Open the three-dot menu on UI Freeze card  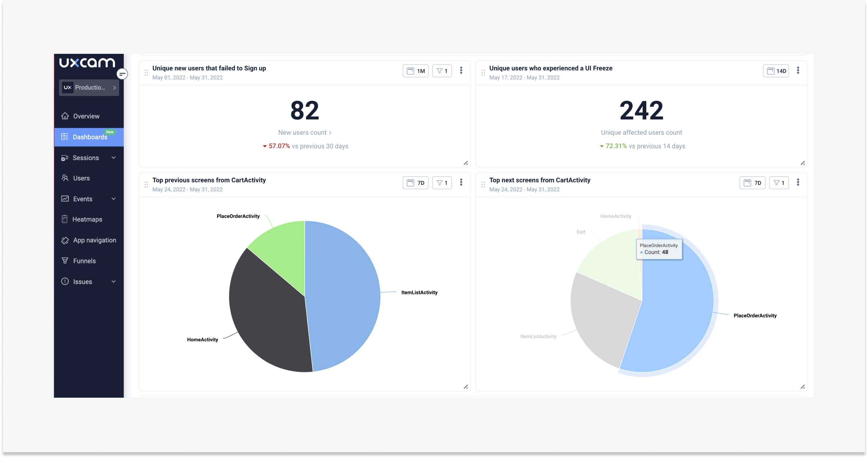[798, 71]
